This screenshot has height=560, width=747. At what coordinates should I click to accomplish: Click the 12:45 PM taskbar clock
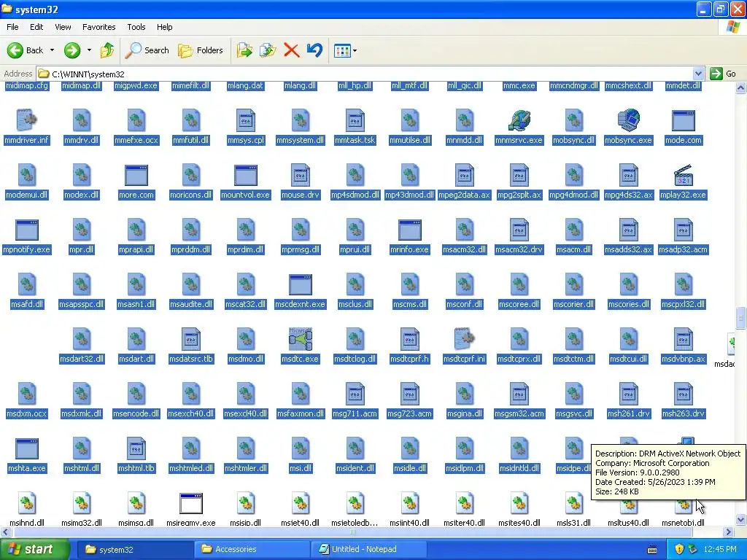(720, 549)
